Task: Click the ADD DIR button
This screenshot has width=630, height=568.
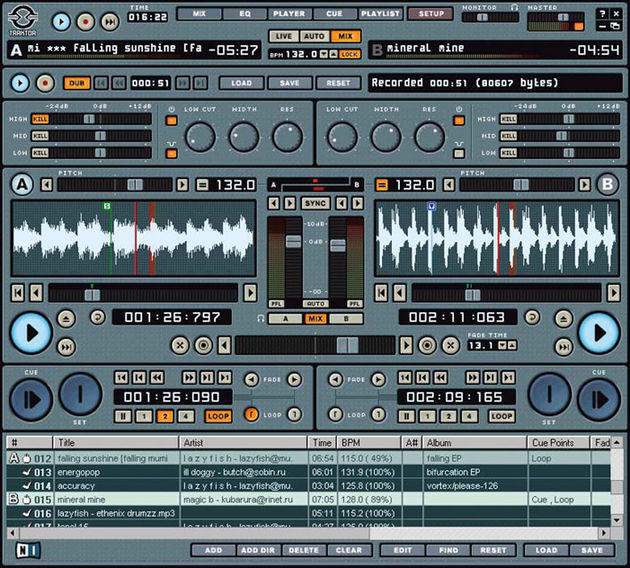Action: point(258,550)
